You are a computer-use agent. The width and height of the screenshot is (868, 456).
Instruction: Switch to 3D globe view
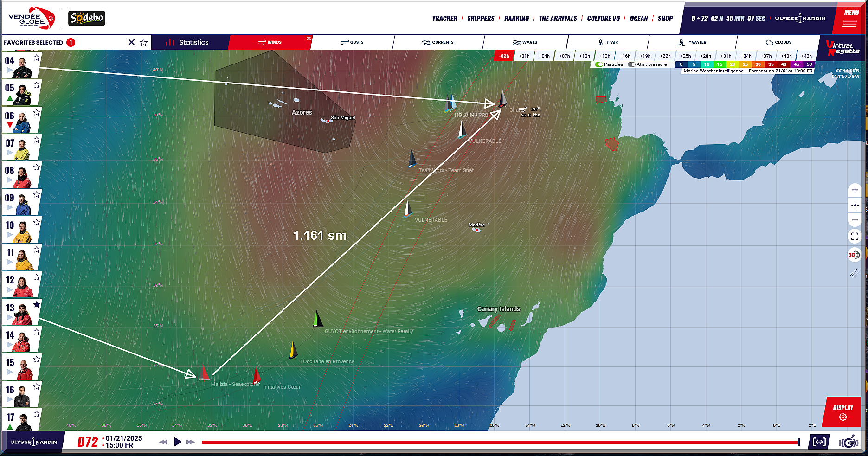pyautogui.click(x=854, y=255)
